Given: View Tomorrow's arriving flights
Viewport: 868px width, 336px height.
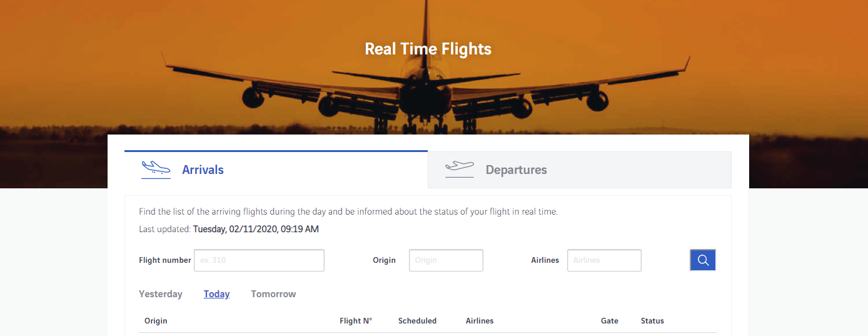Looking at the screenshot, I should [273, 294].
